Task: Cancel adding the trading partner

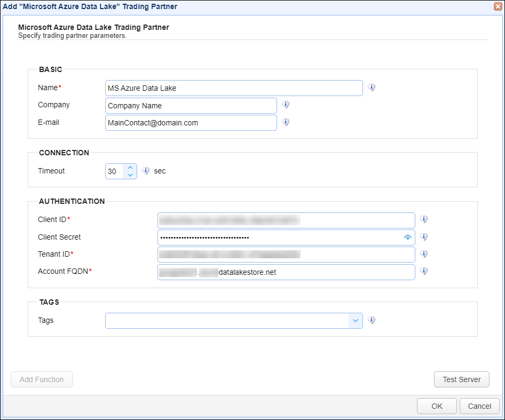Action: [x=479, y=406]
